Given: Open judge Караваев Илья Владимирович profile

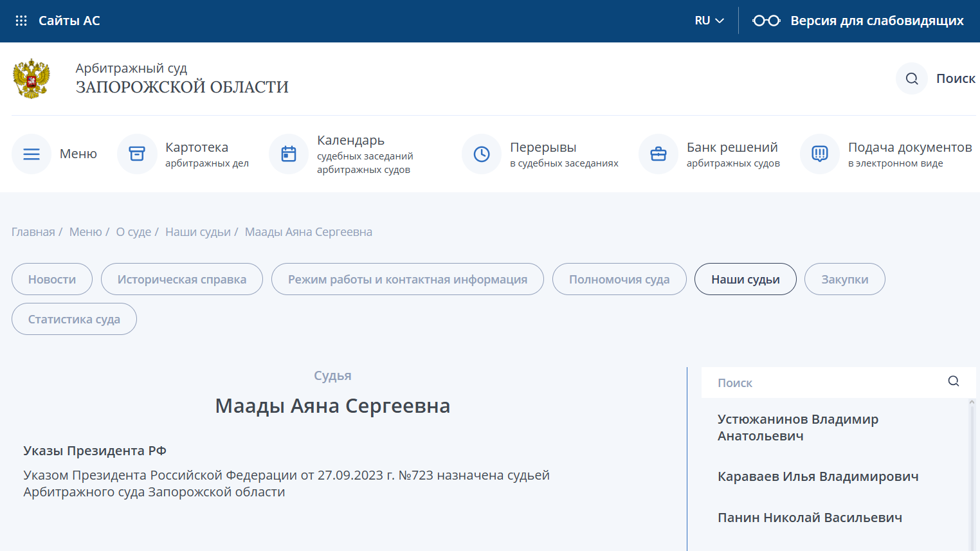Looking at the screenshot, I should pos(818,476).
